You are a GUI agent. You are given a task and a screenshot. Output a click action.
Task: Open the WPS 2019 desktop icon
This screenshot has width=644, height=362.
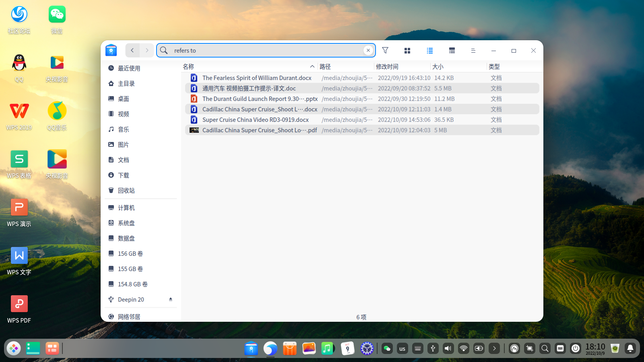coord(19,117)
